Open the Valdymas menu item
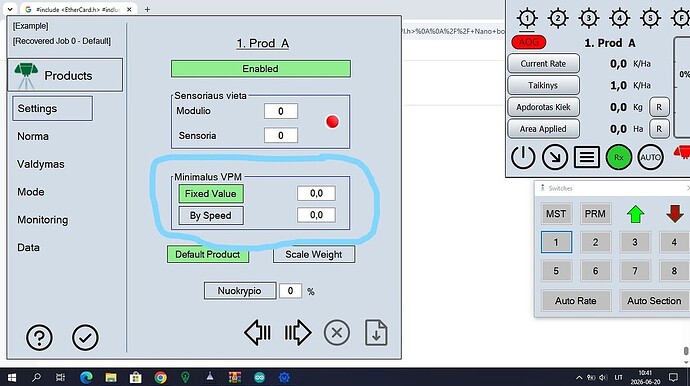The width and height of the screenshot is (690, 386). click(41, 164)
